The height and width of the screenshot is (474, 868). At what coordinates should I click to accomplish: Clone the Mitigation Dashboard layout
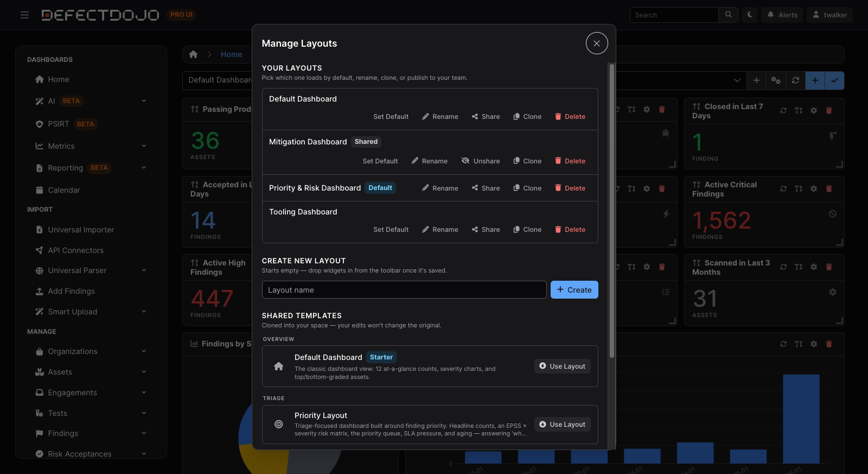[527, 161]
